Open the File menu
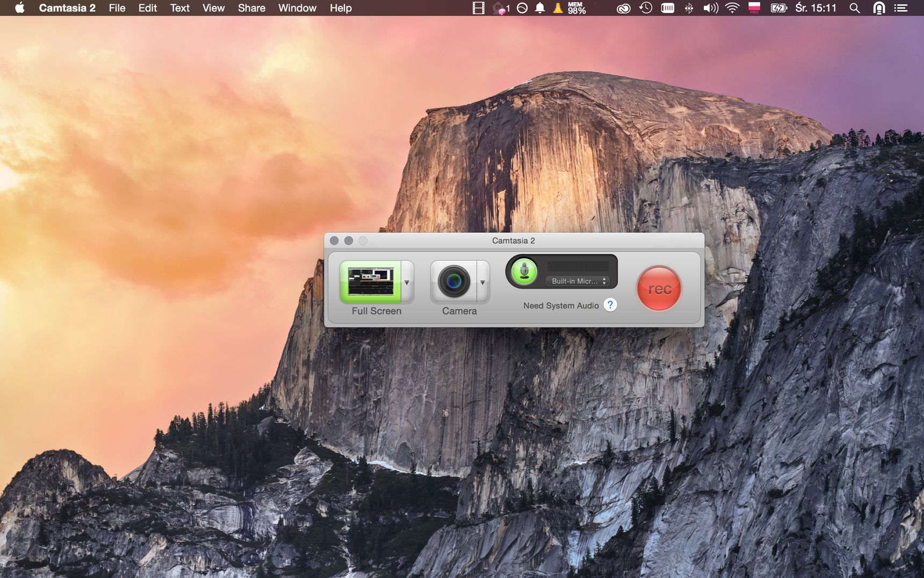 point(117,8)
